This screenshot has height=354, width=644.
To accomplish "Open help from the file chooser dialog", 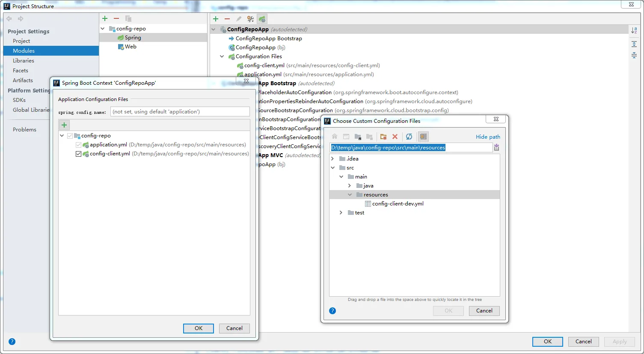I will (332, 311).
